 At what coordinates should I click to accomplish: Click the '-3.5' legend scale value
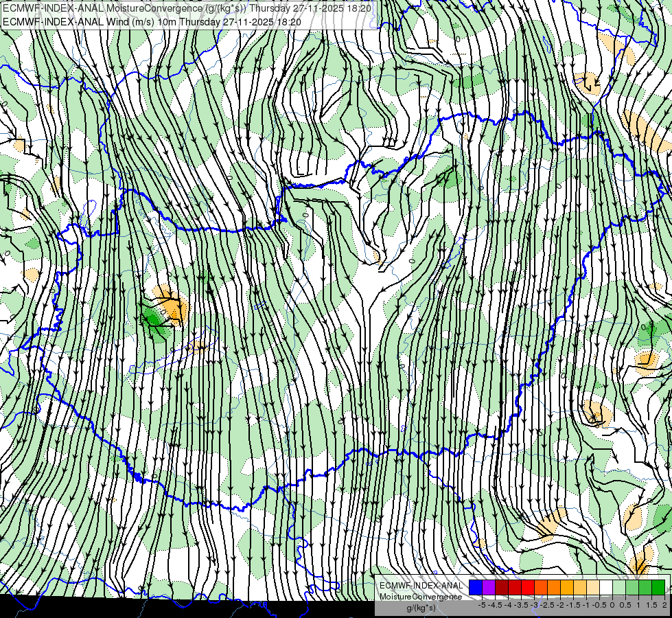pos(521,605)
